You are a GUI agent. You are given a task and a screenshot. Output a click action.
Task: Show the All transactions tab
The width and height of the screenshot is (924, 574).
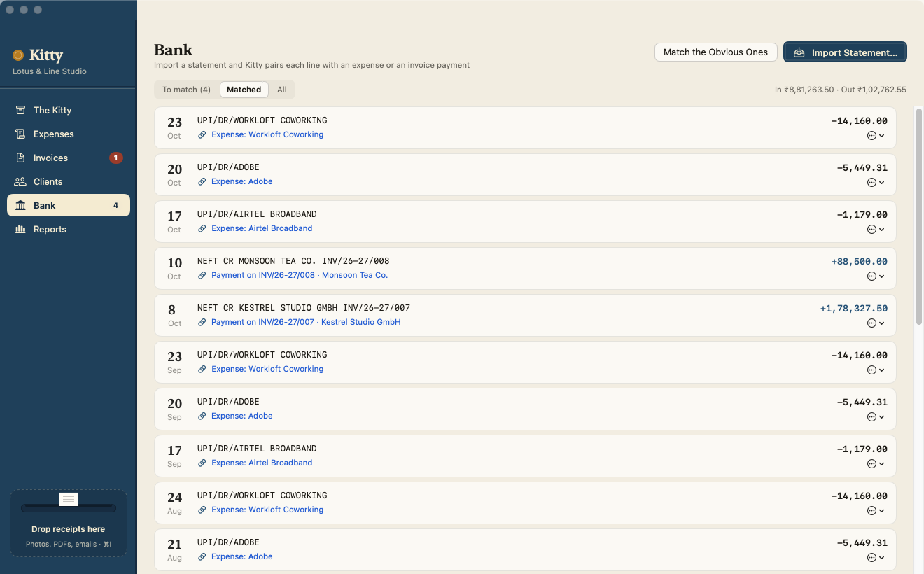[x=282, y=90]
